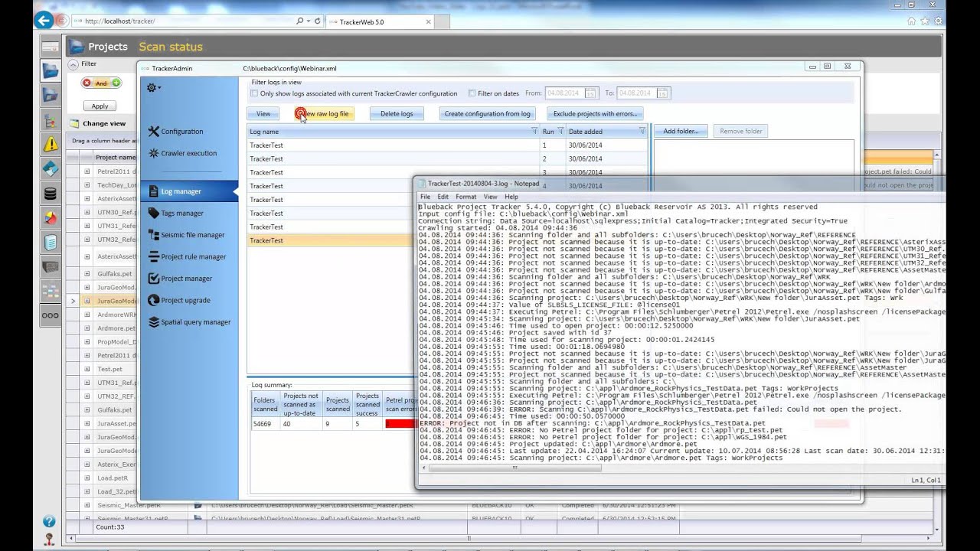This screenshot has width=980, height=551.
Task: Open the second folder icon in the left sidebar
Action: 51,95
